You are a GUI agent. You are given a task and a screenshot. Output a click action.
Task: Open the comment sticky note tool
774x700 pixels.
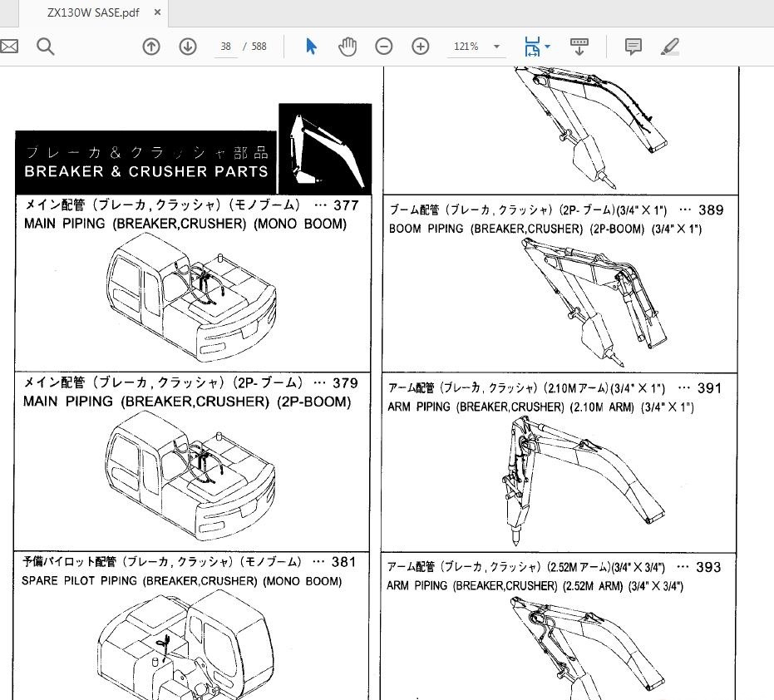tap(633, 46)
